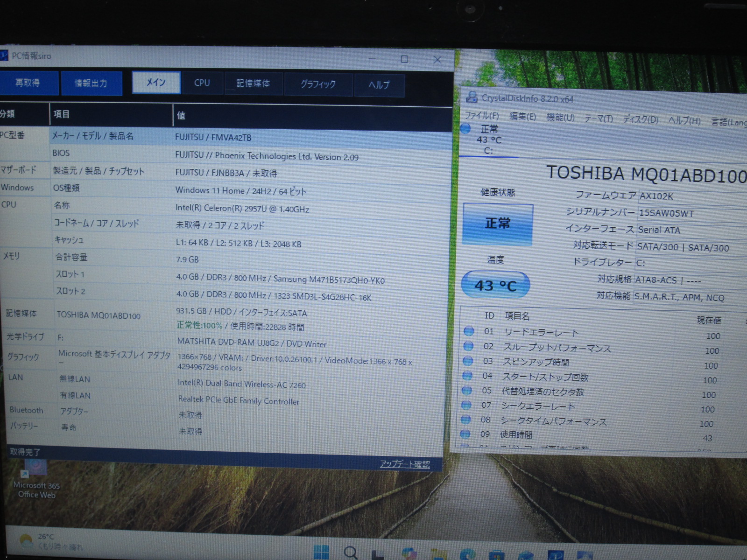Click status circle for 01 リードエラーレート
The height and width of the screenshot is (560, 747).
(x=469, y=331)
